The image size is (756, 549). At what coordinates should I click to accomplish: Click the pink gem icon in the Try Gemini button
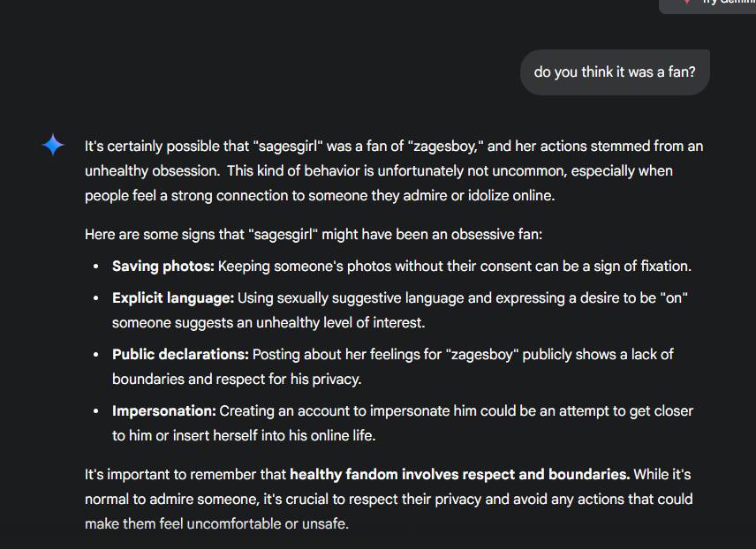[x=687, y=3]
